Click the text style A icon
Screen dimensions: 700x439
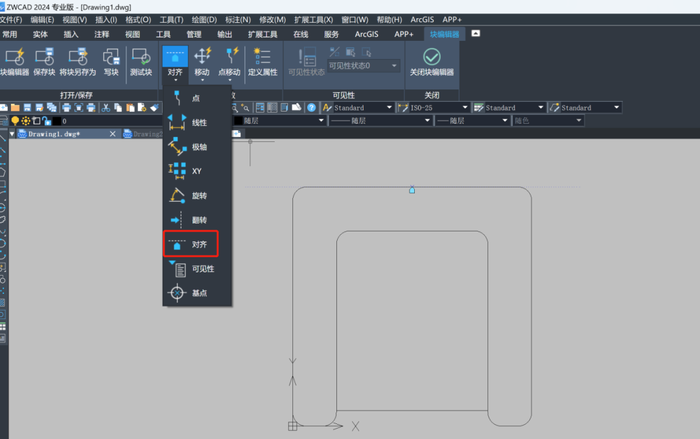click(x=327, y=108)
